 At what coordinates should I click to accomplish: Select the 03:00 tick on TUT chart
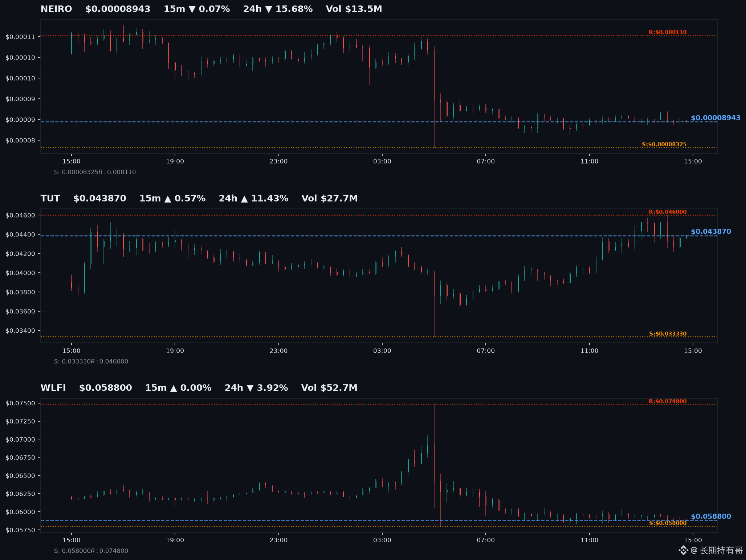coord(382,351)
